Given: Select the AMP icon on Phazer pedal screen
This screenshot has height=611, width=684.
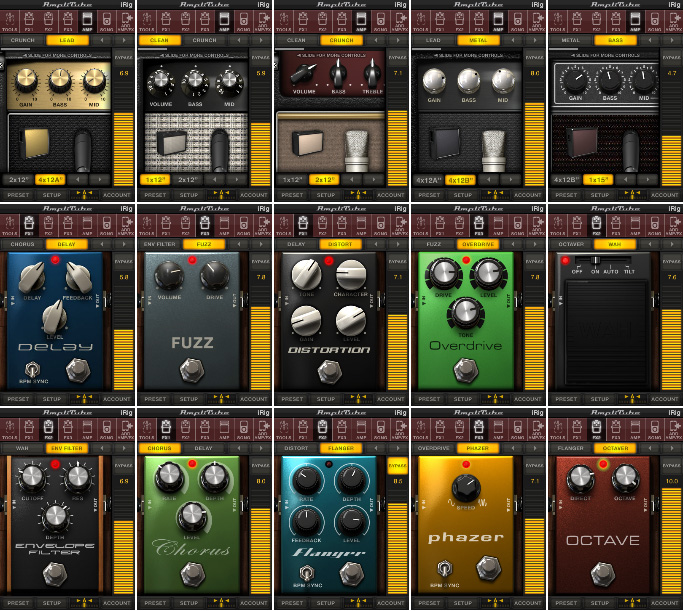Looking at the screenshot, I should coord(498,430).
